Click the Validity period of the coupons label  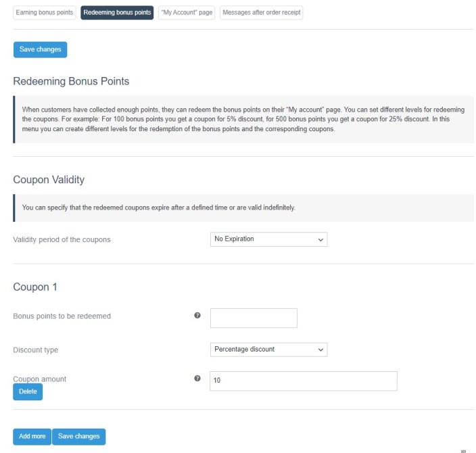tap(62, 239)
